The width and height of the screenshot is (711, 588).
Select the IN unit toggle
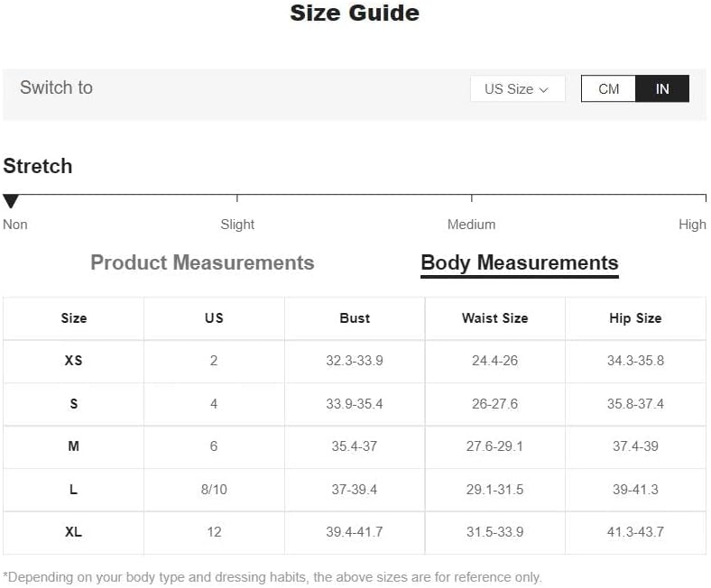pos(662,89)
